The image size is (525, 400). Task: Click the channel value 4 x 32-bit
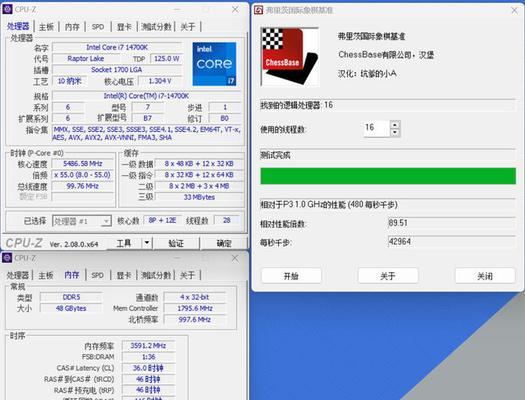click(195, 297)
